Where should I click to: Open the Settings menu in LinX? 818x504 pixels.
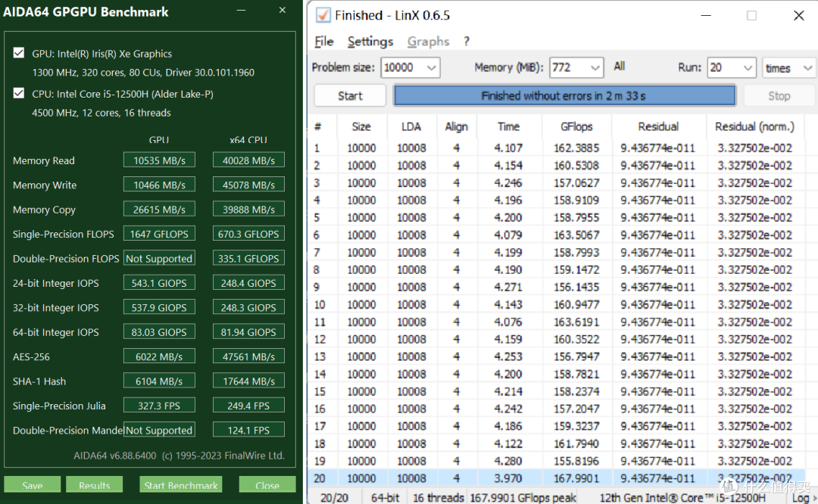[x=370, y=42]
